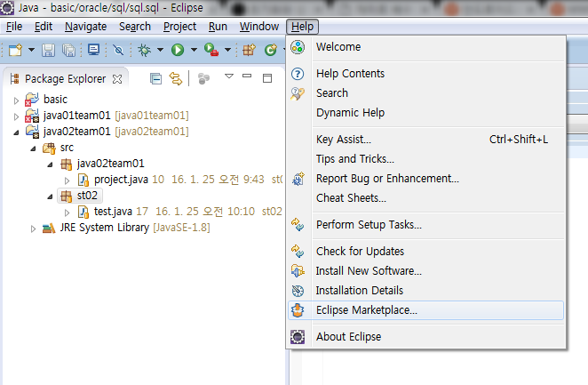
Task: Click the Run Last Tool external tools icon
Action: (211, 50)
